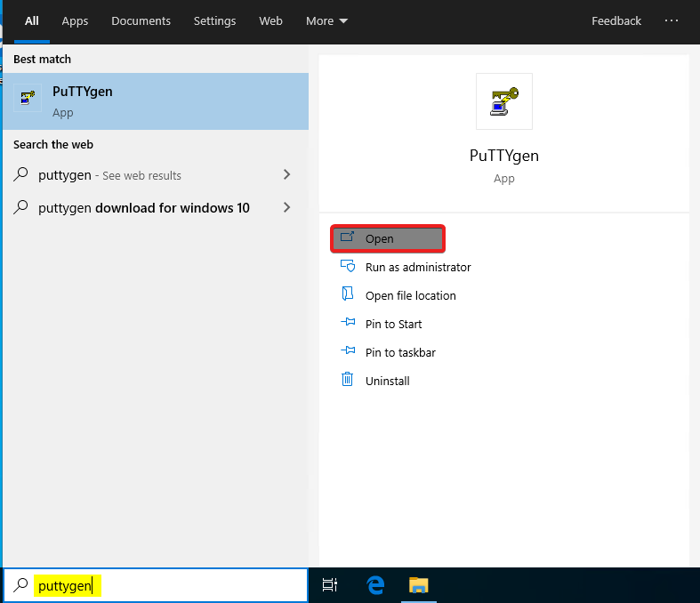Click Open to launch PuTTYgen
Screen dimensions: 700x603
coord(388,238)
